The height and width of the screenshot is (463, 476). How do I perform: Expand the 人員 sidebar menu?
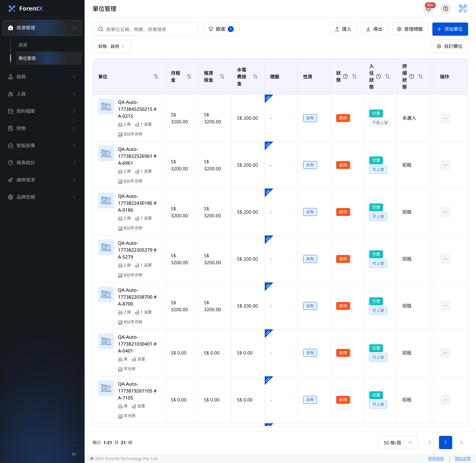(x=42, y=94)
